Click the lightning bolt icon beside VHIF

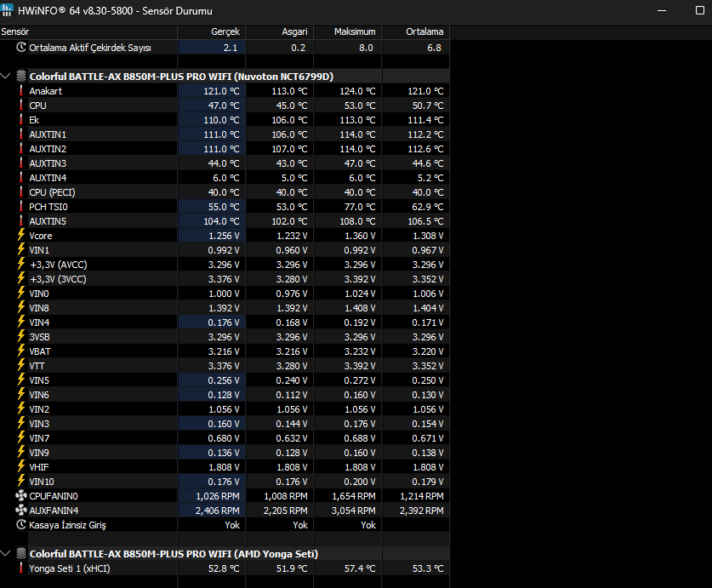click(x=21, y=466)
